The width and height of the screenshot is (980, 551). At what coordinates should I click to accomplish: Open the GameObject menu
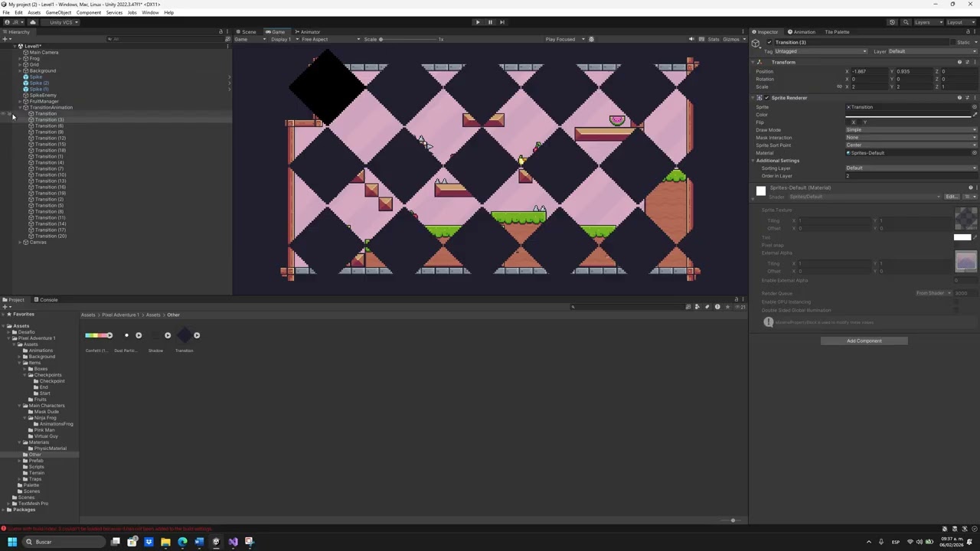pos(58,13)
